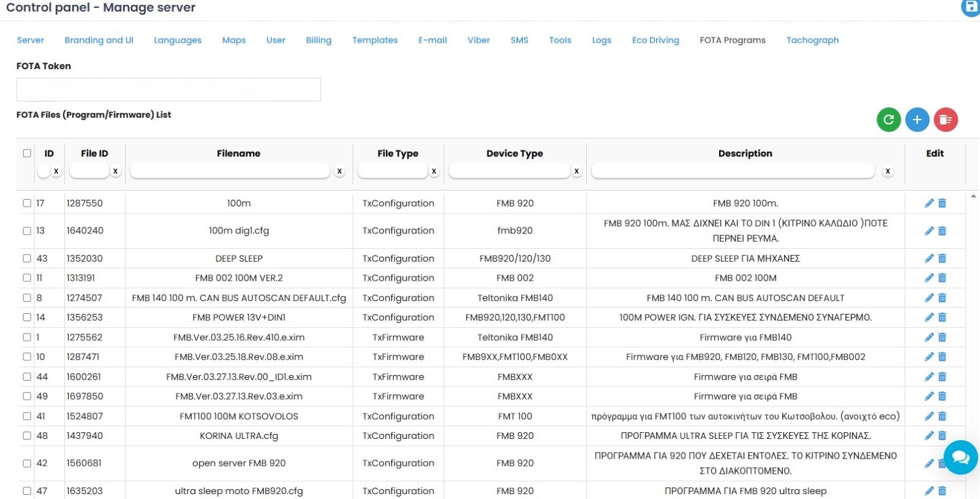Viewport: 980px width, 499px height.
Task: Sort by the Filename column header
Action: tap(238, 153)
